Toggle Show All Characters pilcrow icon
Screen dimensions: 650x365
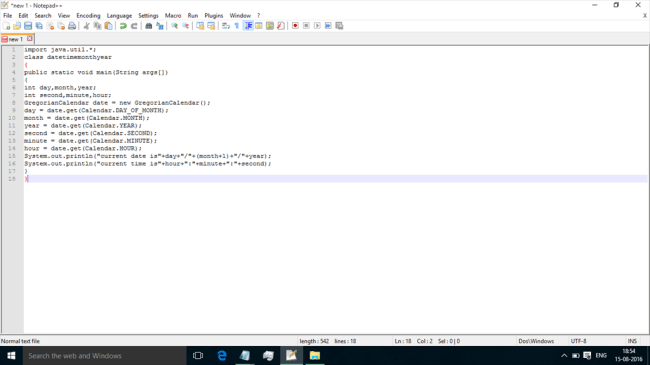[x=237, y=26]
